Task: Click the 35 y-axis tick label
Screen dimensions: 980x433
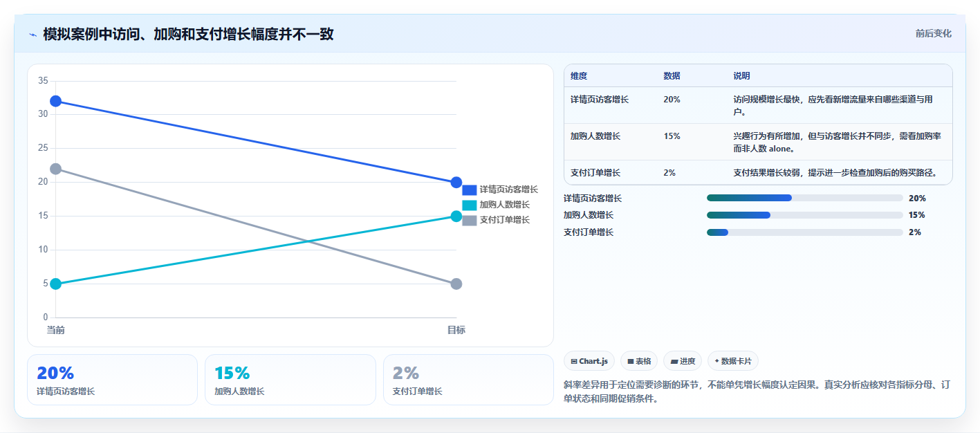Action: (43, 81)
